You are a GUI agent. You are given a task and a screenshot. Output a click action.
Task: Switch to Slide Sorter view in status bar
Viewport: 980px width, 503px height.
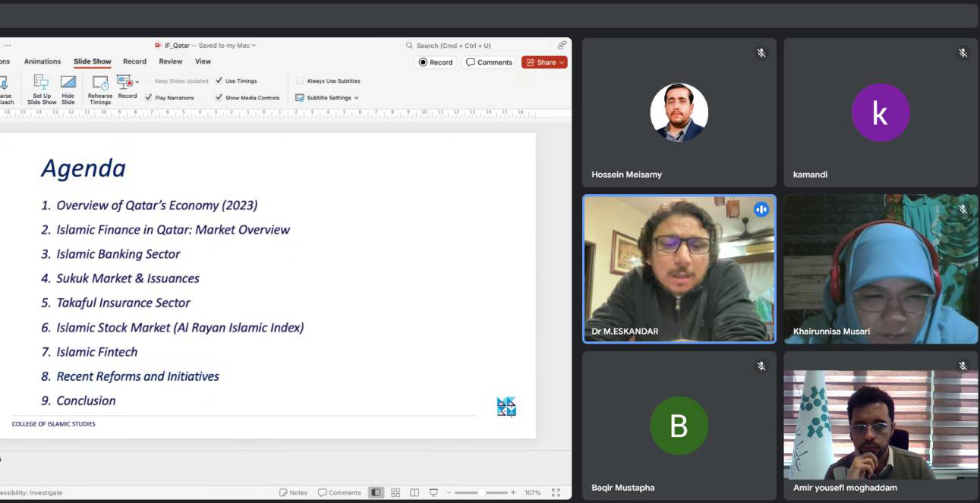(x=395, y=492)
